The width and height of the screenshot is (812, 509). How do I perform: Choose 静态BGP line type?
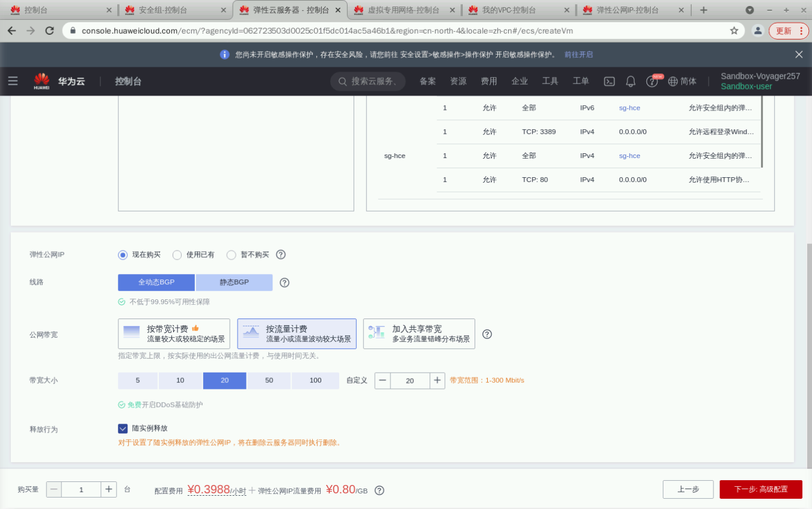(x=234, y=282)
